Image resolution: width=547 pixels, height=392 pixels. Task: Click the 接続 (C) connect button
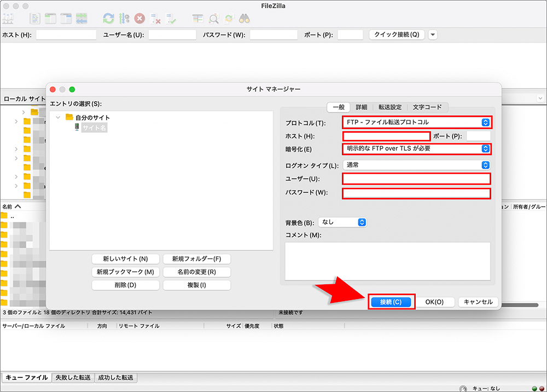tap(391, 302)
